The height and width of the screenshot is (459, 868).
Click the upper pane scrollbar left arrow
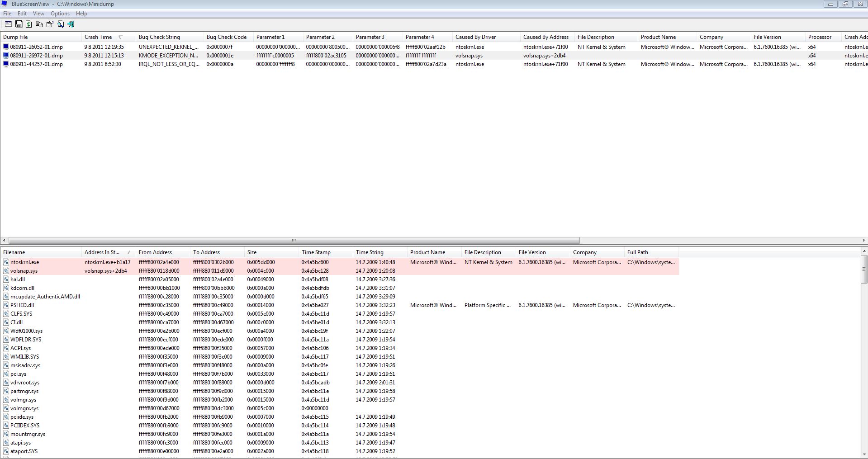[x=4, y=240]
